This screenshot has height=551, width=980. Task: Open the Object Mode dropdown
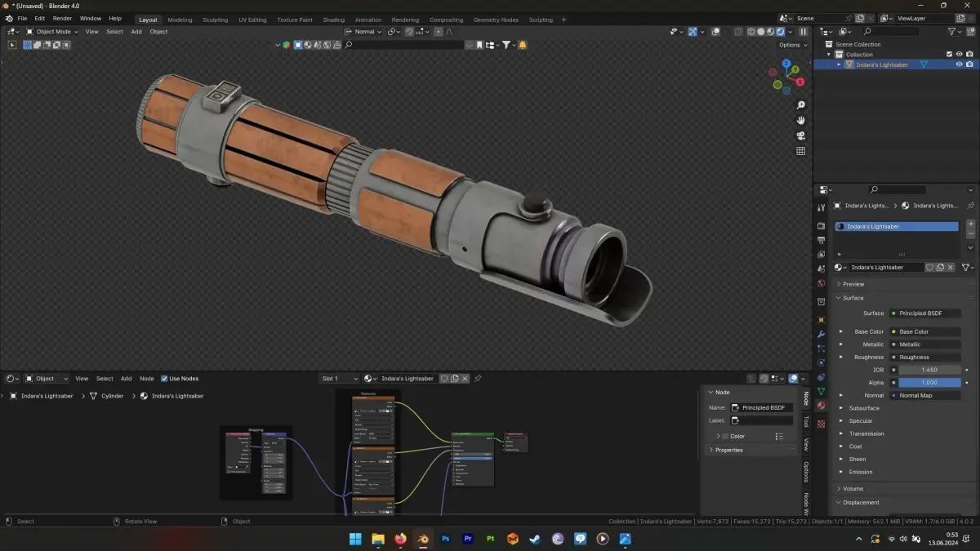[x=51, y=32]
